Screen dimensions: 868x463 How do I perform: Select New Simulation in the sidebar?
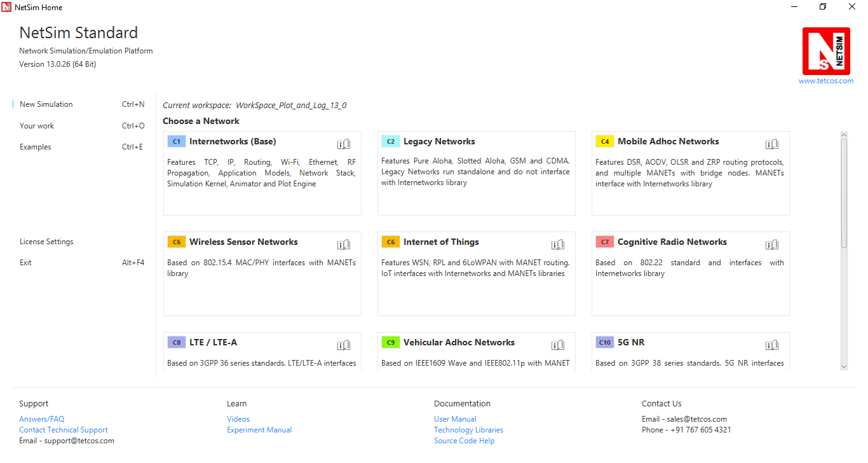coord(46,104)
